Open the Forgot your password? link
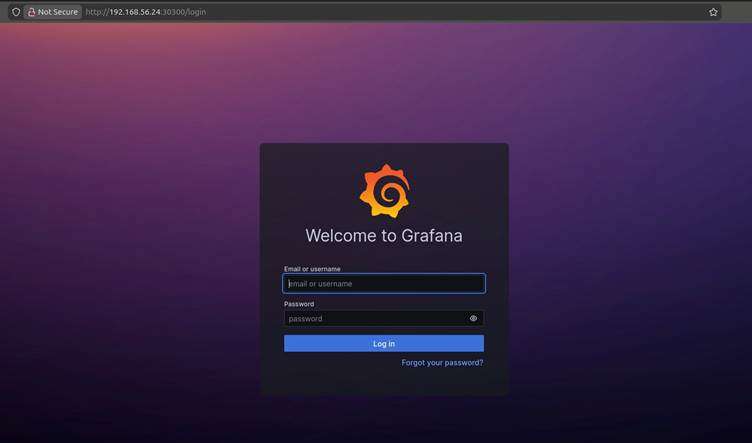This screenshot has height=443, width=752. (442, 362)
